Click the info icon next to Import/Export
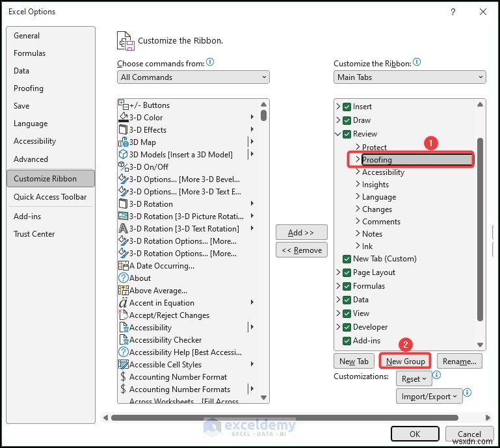 coord(467,392)
